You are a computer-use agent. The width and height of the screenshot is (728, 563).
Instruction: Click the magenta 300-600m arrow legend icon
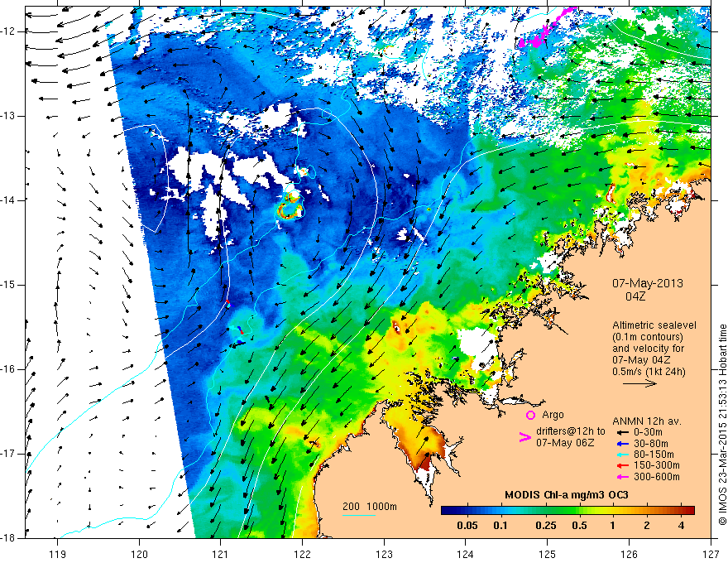[x=622, y=477]
